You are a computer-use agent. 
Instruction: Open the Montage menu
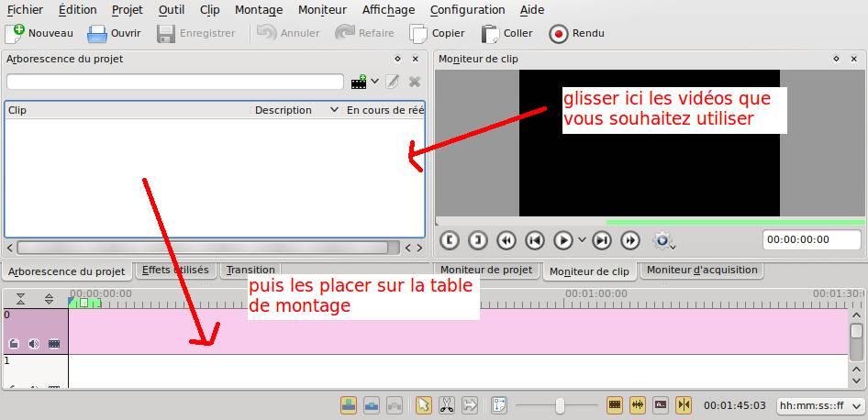pyautogui.click(x=259, y=9)
